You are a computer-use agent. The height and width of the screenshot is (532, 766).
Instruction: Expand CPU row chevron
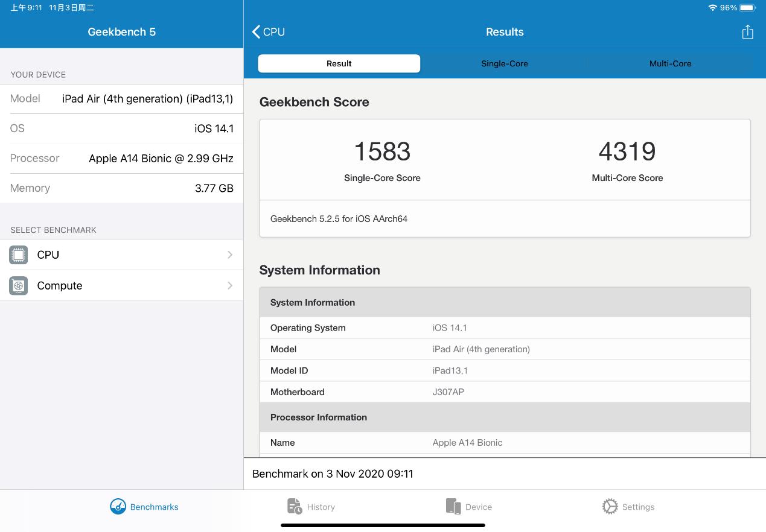tap(230, 255)
